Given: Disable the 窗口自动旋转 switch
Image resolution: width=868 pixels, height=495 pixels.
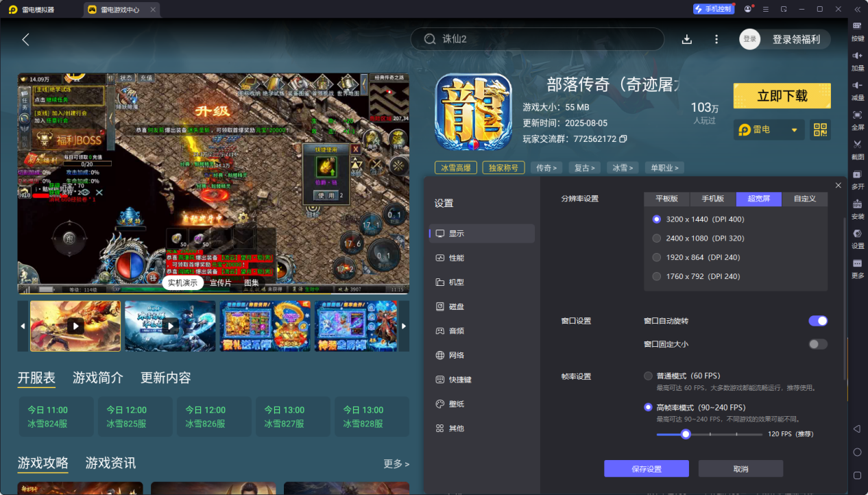Looking at the screenshot, I should tap(818, 321).
